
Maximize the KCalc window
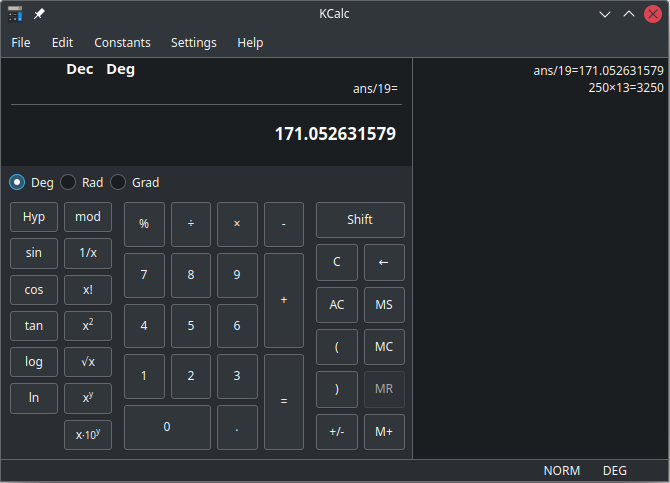tap(629, 14)
